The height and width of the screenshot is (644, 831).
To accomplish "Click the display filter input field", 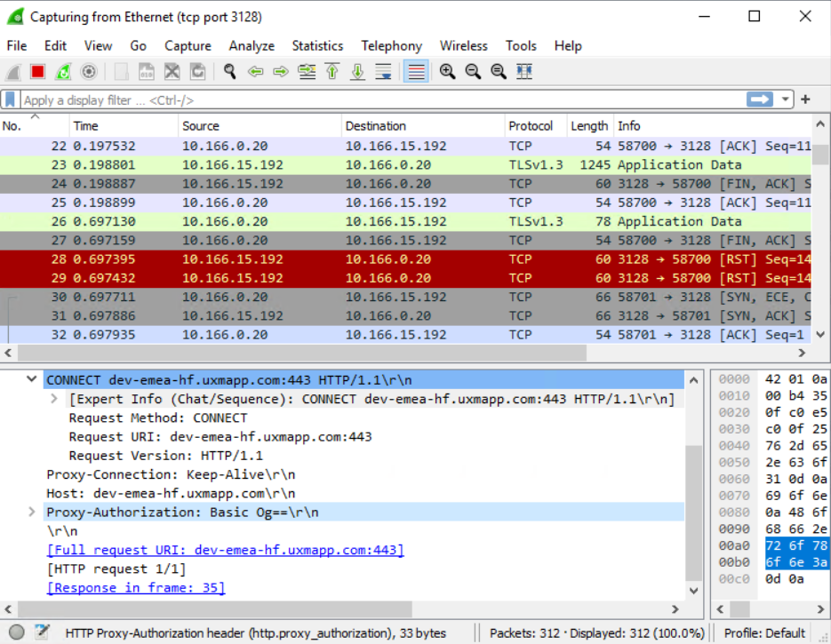I will pyautogui.click(x=373, y=100).
